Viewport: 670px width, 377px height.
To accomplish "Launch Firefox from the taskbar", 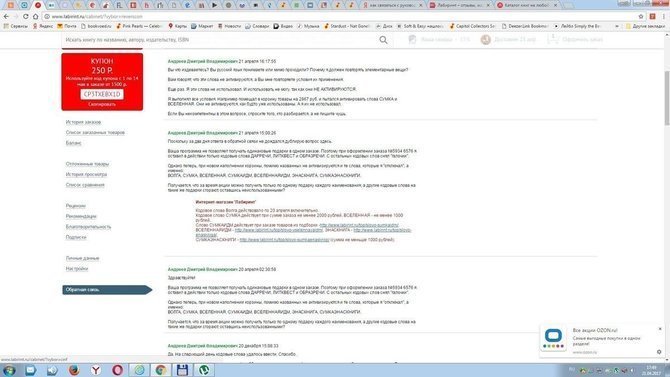I will (x=74, y=370).
